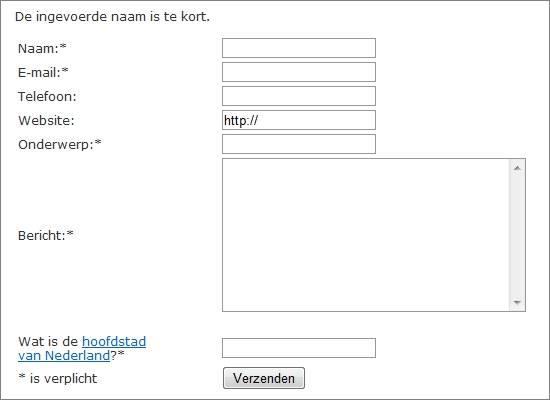Click the Bericht textarea scrollbar track
Screen dimensions: 550x400
(x=517, y=235)
